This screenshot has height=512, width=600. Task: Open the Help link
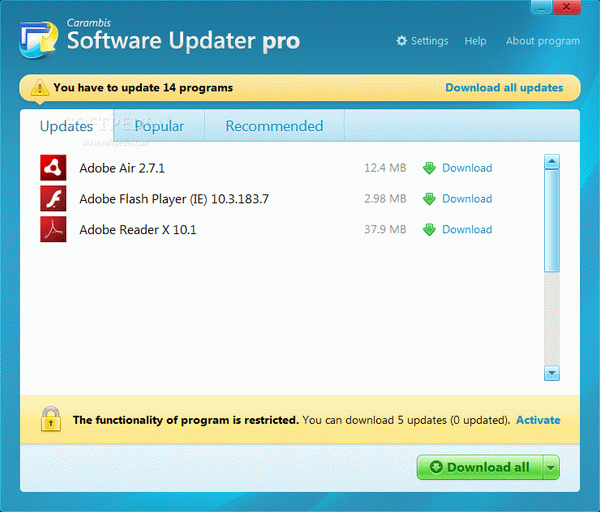click(x=475, y=41)
